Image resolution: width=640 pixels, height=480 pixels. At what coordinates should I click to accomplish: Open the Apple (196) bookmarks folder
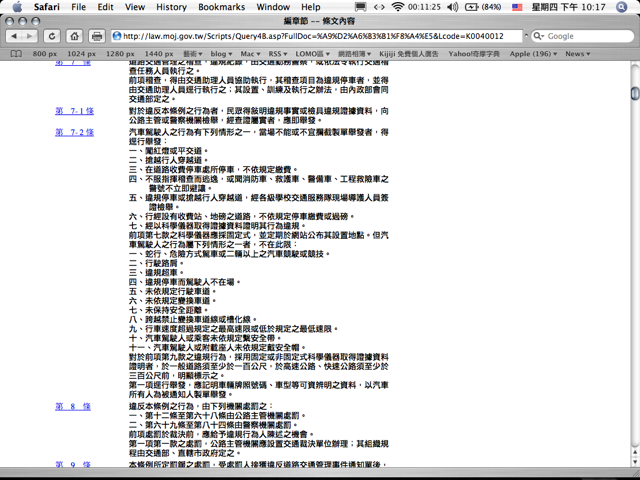(x=533, y=54)
